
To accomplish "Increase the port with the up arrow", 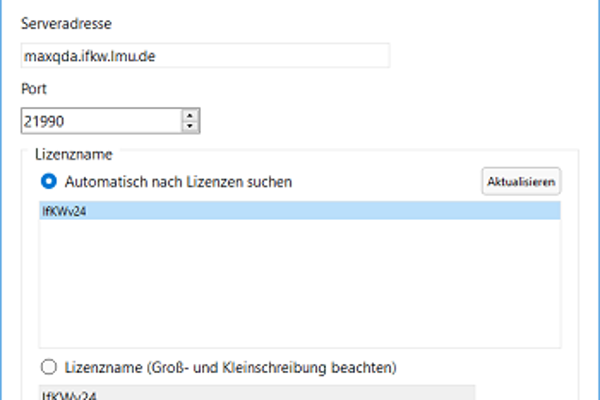I will pyautogui.click(x=190, y=115).
